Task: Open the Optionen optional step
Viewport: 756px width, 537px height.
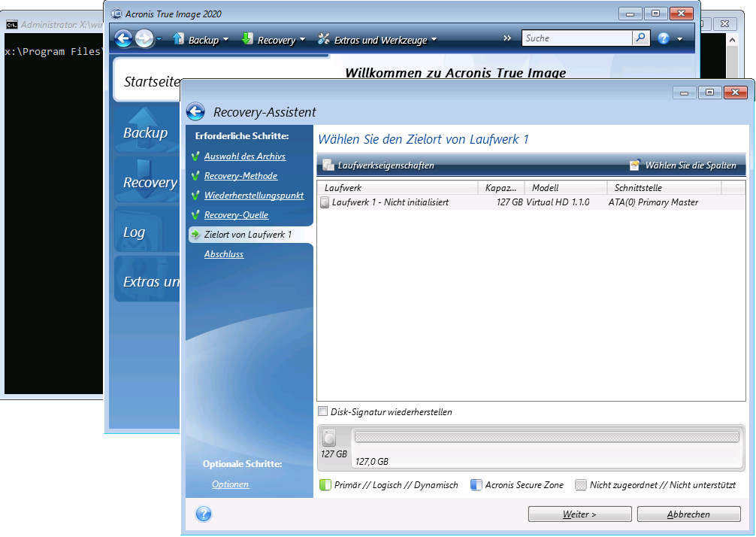Action: tap(231, 484)
